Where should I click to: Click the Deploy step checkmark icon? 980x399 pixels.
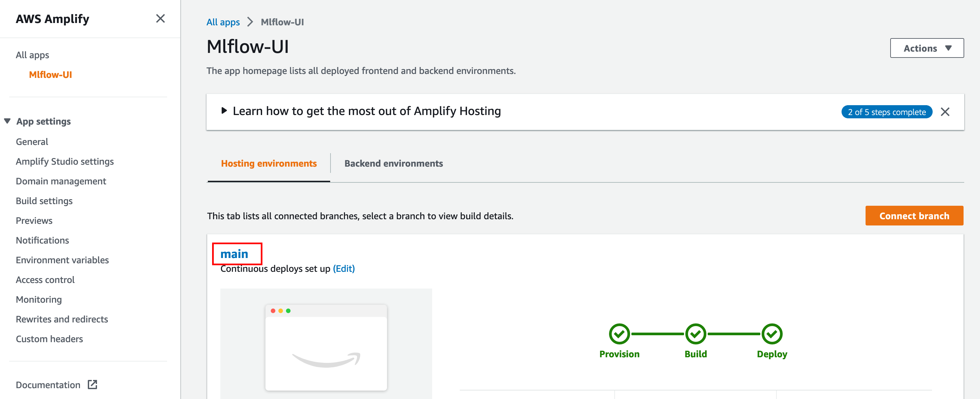(x=772, y=334)
